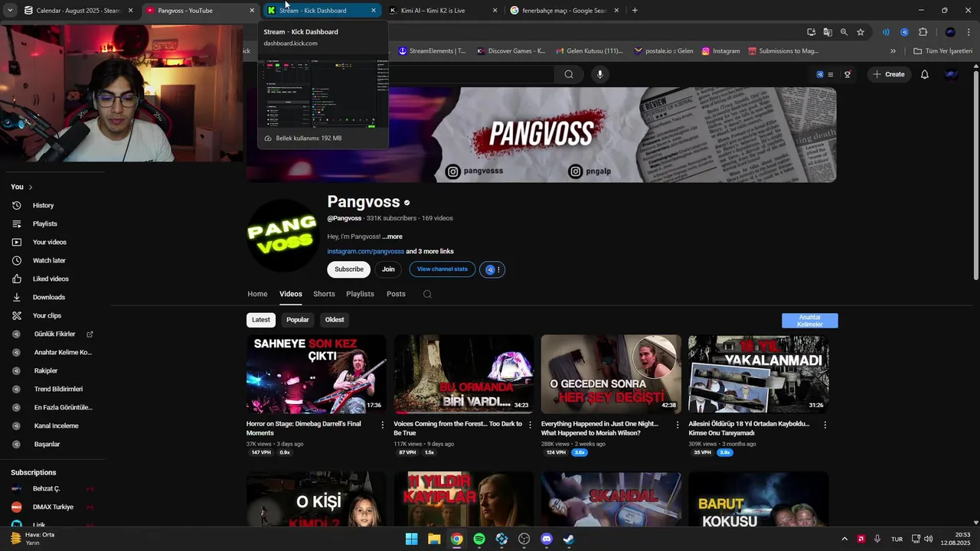
Task: Select the Latest sort chip
Action: click(261, 320)
